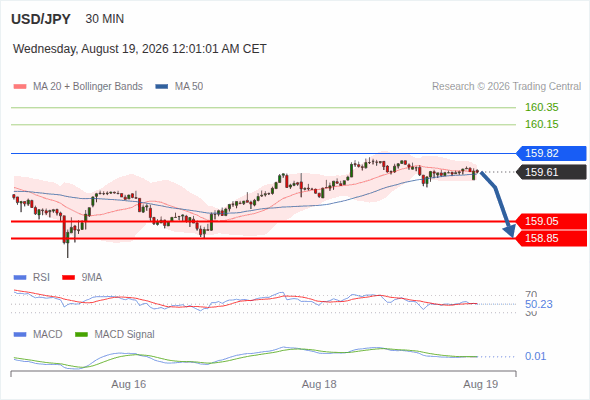Click the 30 MIN timeframe label
Viewport: 590px width, 400px height.
point(105,19)
